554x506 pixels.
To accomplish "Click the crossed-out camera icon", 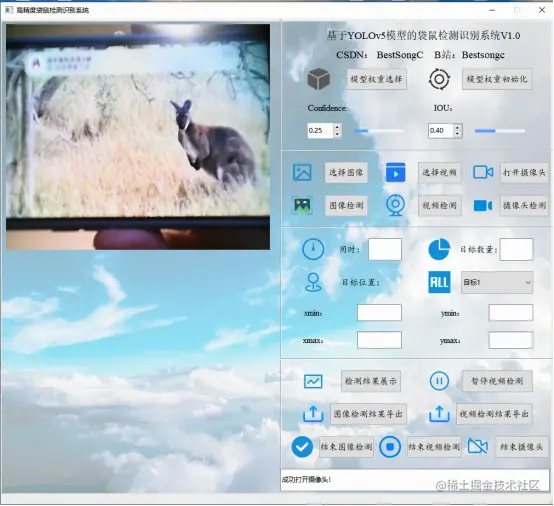I will coord(478,446).
